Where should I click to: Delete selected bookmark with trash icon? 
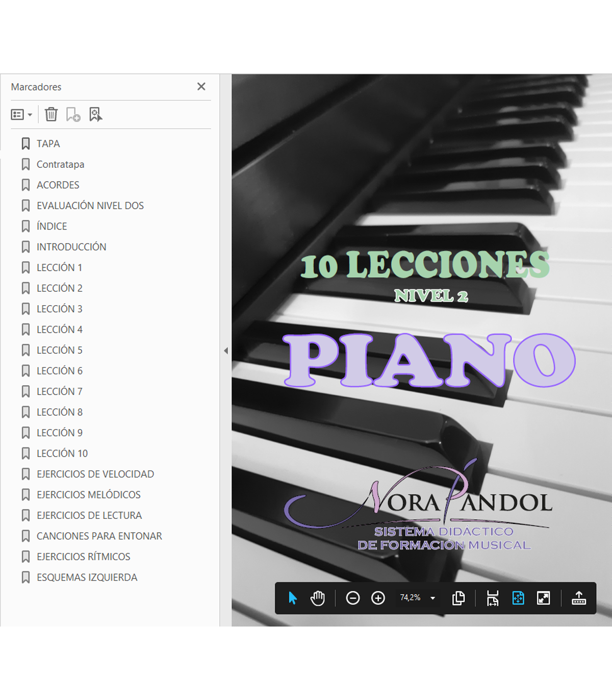coord(51,114)
